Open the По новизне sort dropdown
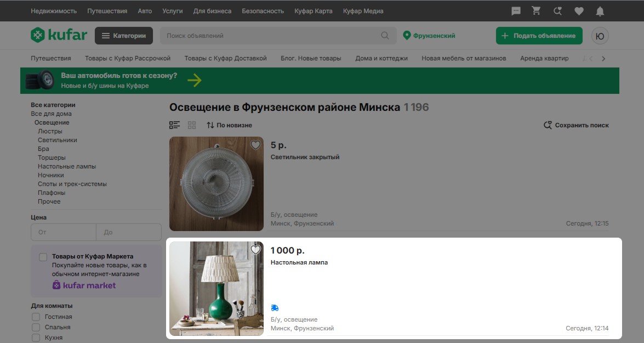Viewport: 644px width, 343px height. point(229,125)
